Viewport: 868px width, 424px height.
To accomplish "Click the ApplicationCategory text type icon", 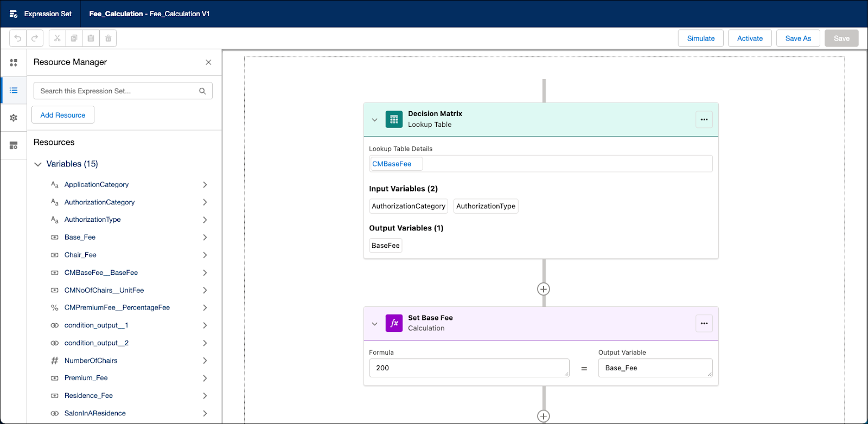I will click(55, 184).
